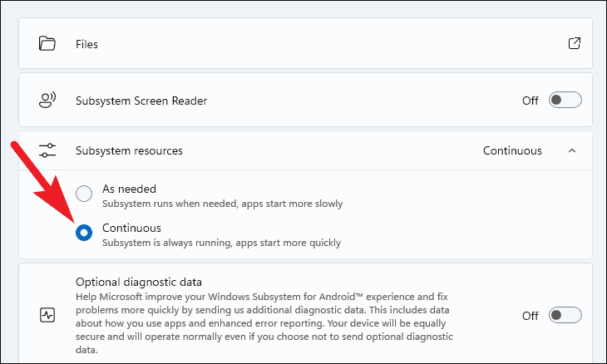Click the Optional diagnostic data icon
The image size is (607, 364).
47,316
